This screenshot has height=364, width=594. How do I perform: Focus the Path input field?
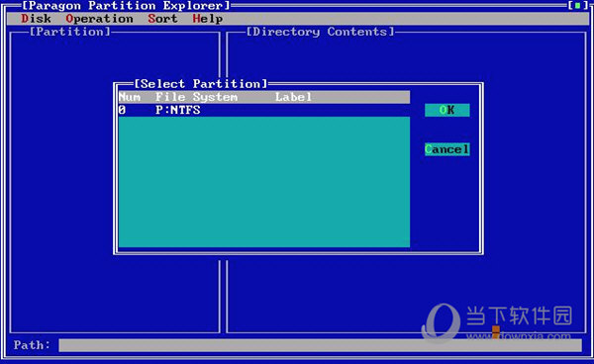320,345
